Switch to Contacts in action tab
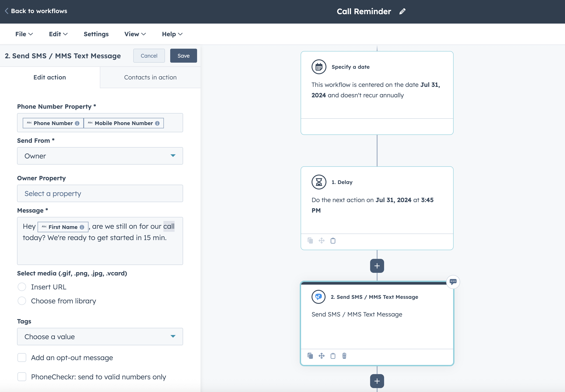 [x=150, y=77]
